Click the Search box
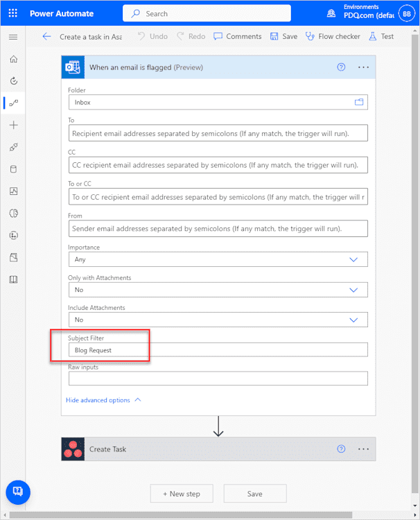420x520 pixels. [207, 14]
